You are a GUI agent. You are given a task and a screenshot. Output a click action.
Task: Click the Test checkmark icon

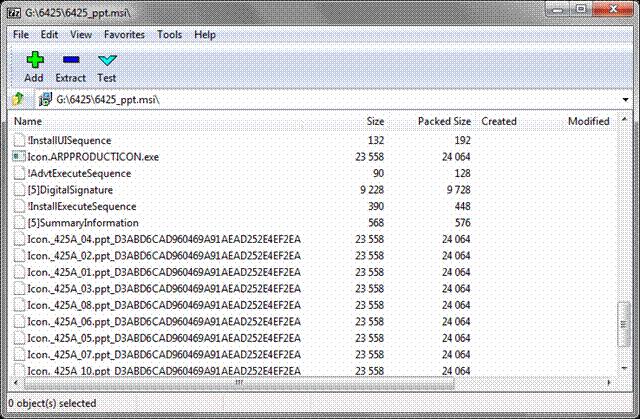107,60
